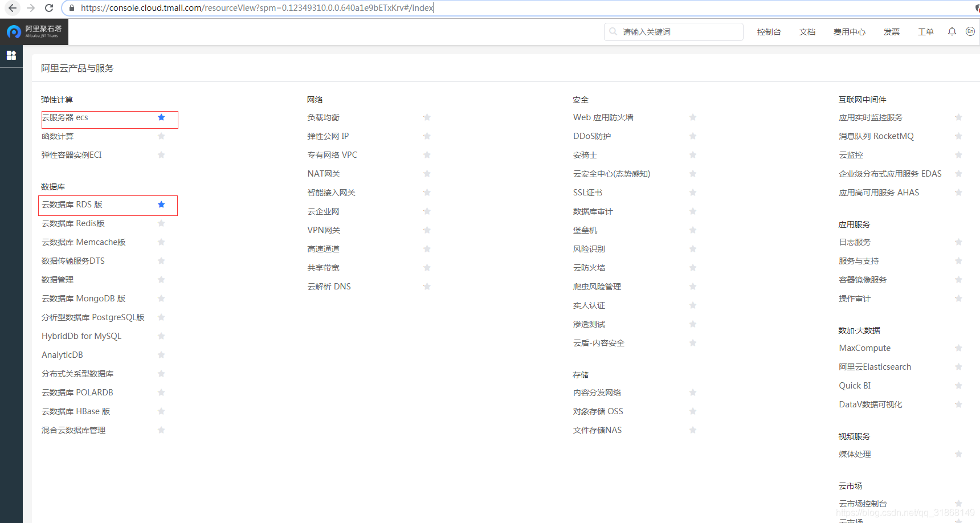Star the MaxCompute service
The height and width of the screenshot is (523, 980).
[958, 348]
